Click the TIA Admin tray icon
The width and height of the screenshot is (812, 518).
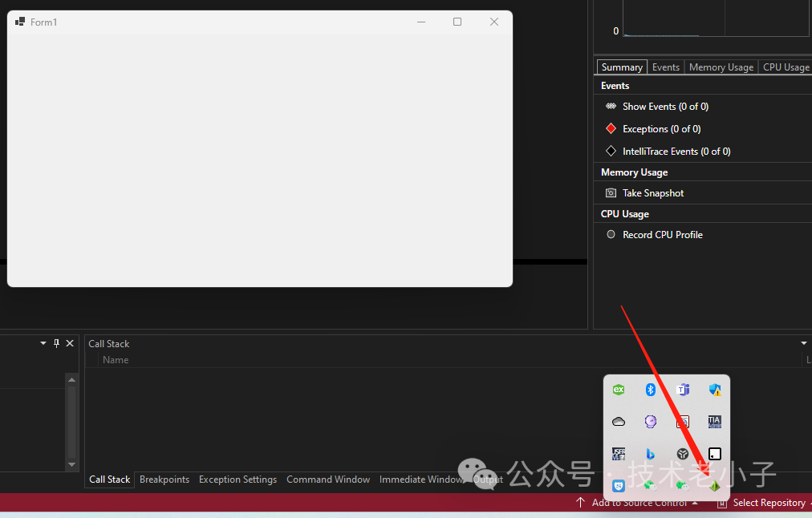point(714,422)
